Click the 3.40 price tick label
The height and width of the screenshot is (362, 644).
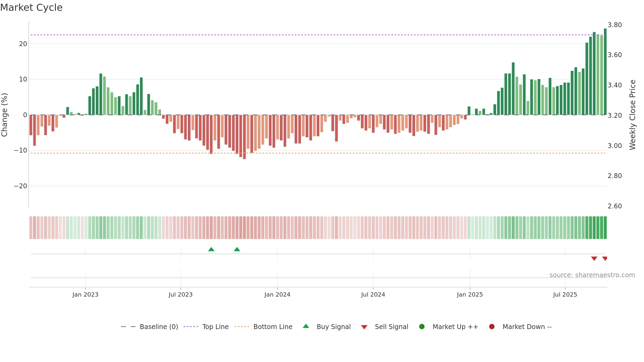(x=615, y=85)
